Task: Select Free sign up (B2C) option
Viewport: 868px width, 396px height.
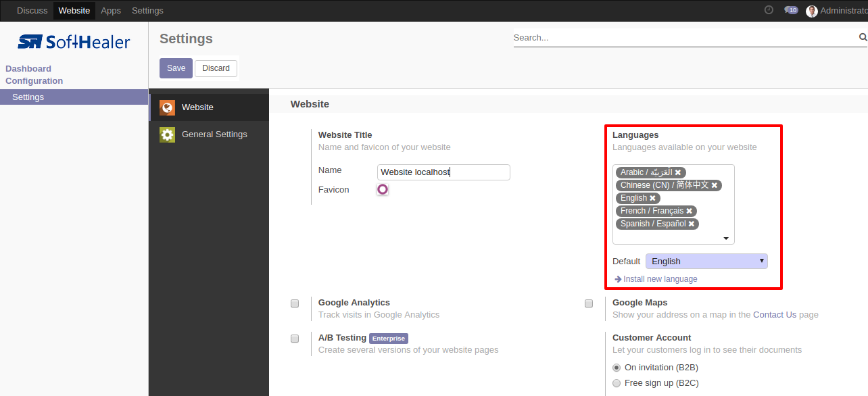Action: pos(617,383)
